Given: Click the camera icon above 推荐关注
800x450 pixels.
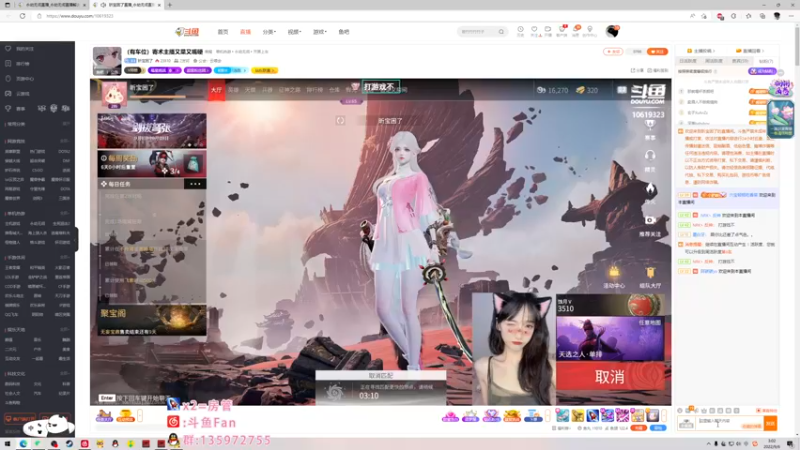Looking at the screenshot, I should click(x=650, y=220).
